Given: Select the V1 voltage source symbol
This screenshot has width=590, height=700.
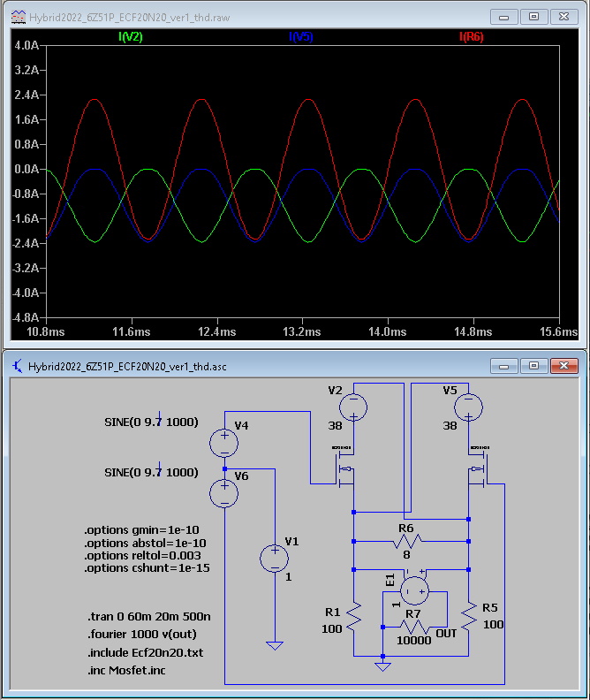Looking at the screenshot, I should pos(275,558).
